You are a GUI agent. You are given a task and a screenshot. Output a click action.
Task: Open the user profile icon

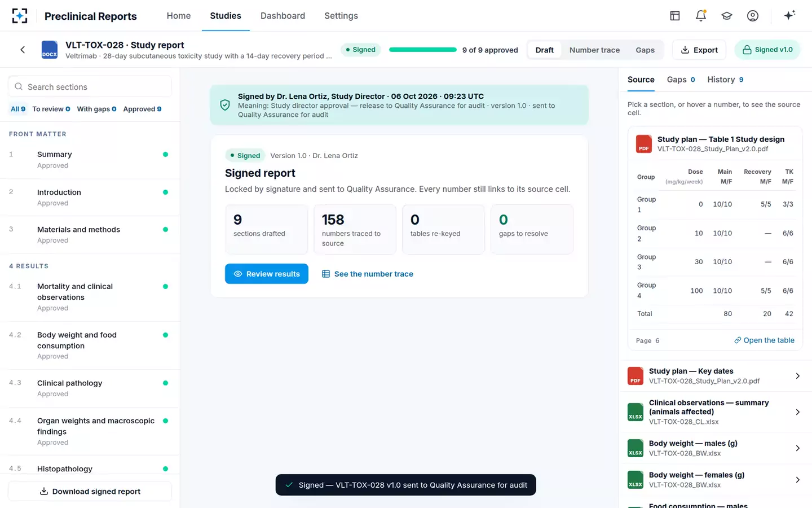pyautogui.click(x=753, y=16)
